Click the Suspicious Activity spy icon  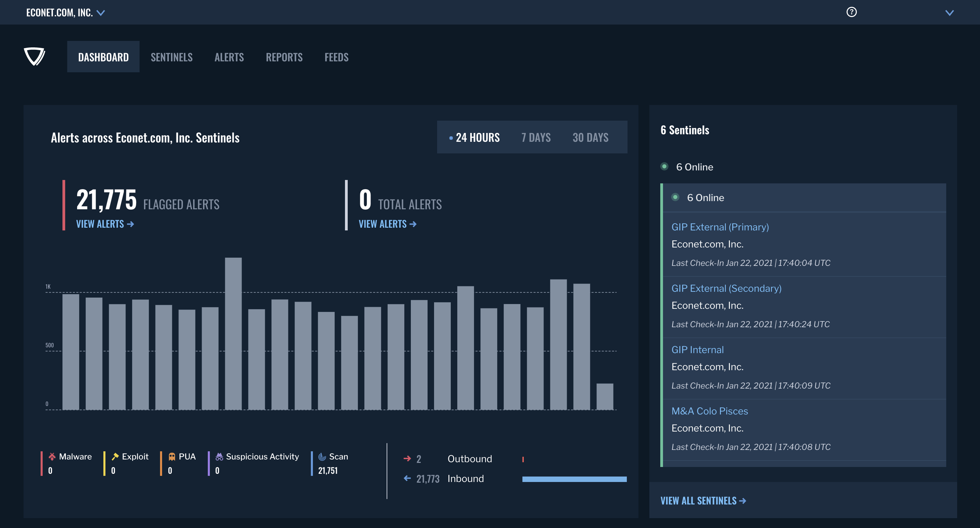coord(219,456)
